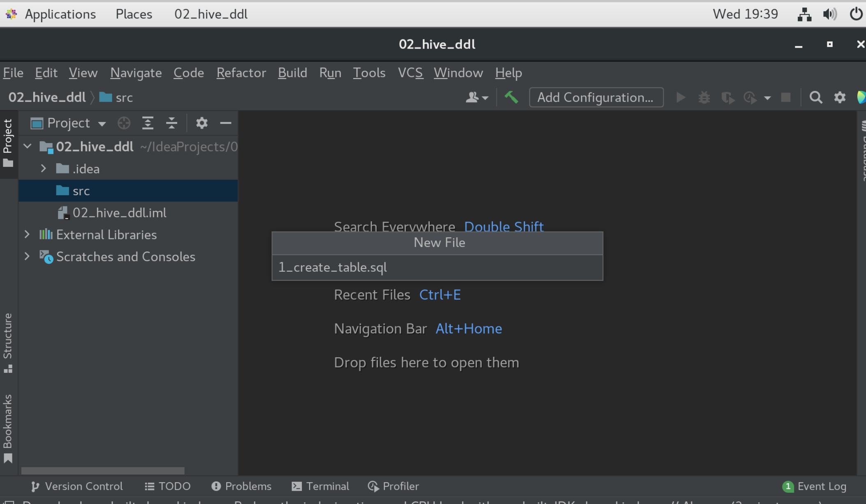Image resolution: width=866 pixels, height=504 pixels.
Task: Open the Version Control tool window
Action: point(77,486)
